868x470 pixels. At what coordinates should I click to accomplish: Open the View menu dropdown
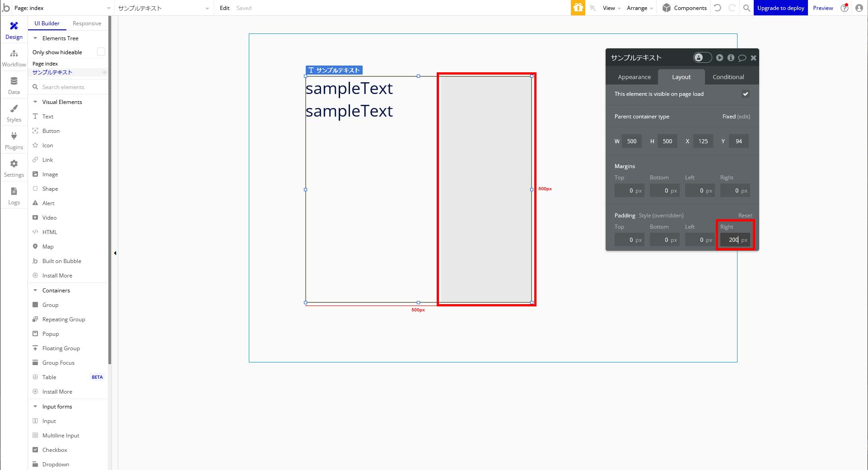coord(611,8)
